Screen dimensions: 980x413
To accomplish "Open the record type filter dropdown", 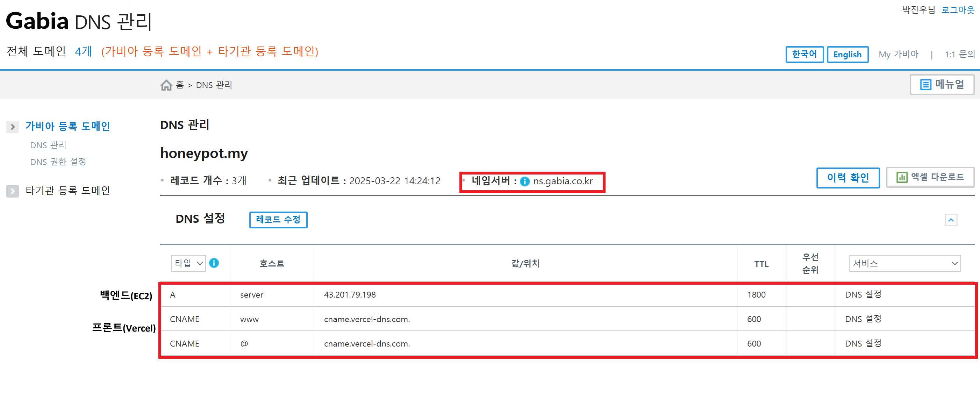I will [188, 263].
